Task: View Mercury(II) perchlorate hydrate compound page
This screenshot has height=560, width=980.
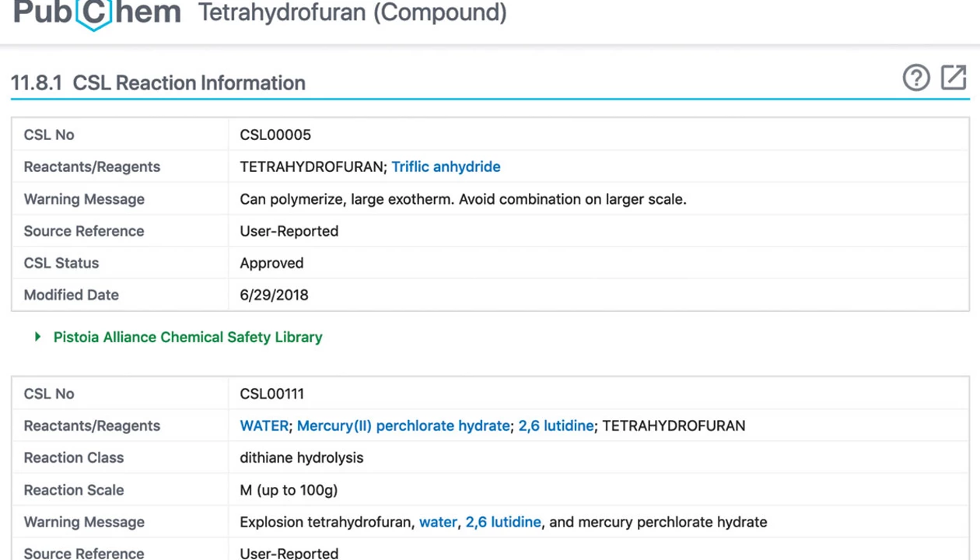Action: pyautogui.click(x=403, y=425)
